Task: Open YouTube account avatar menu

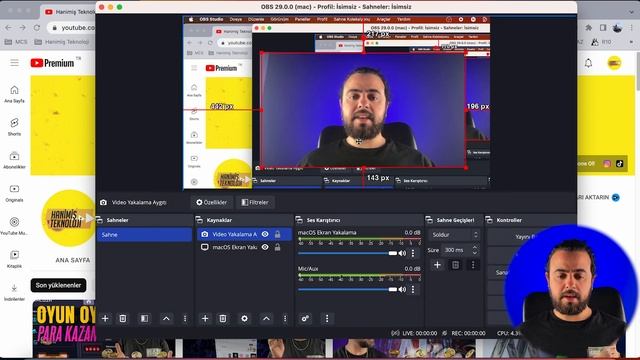Action: [614, 63]
